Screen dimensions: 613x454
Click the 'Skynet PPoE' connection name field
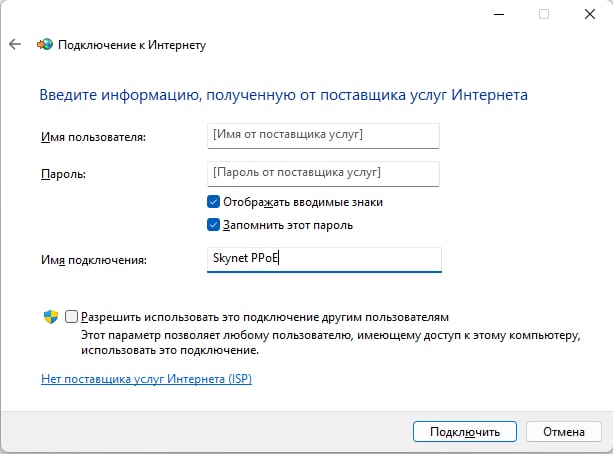click(324, 259)
